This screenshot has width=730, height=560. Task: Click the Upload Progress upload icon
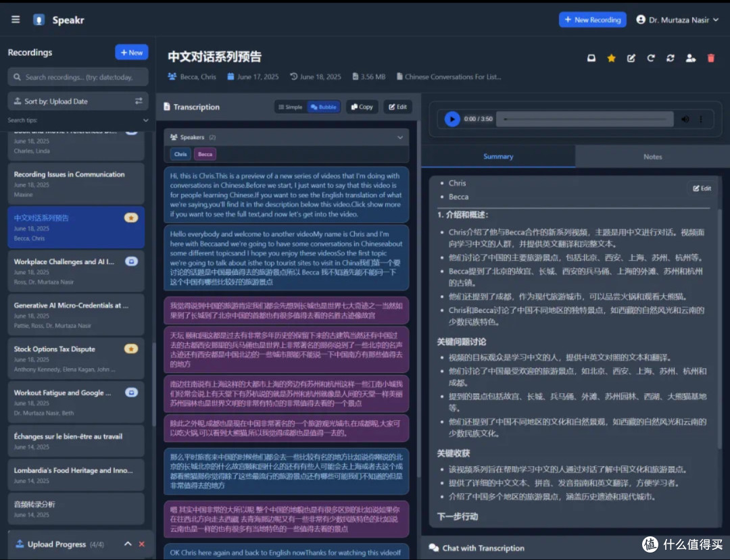point(20,544)
